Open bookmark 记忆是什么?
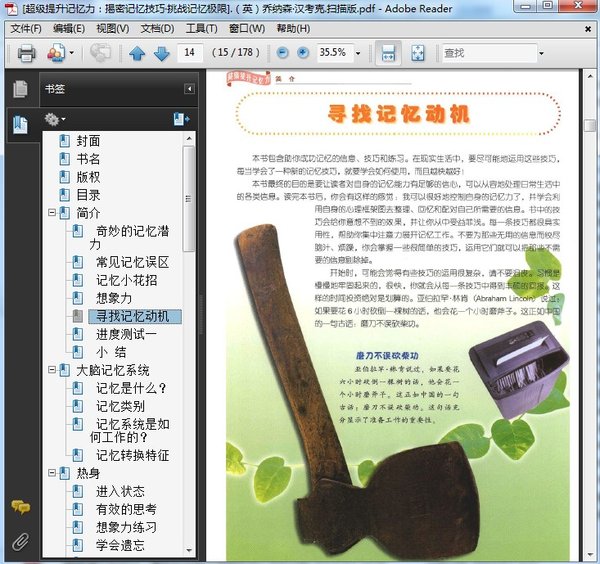The height and width of the screenshot is (564, 600). (x=131, y=388)
